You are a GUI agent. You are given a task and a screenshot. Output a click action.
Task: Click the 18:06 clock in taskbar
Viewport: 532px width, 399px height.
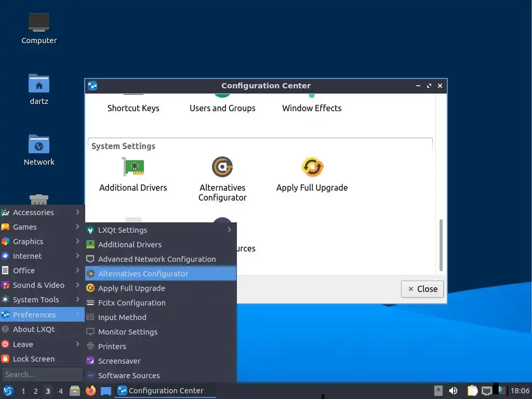click(x=520, y=391)
